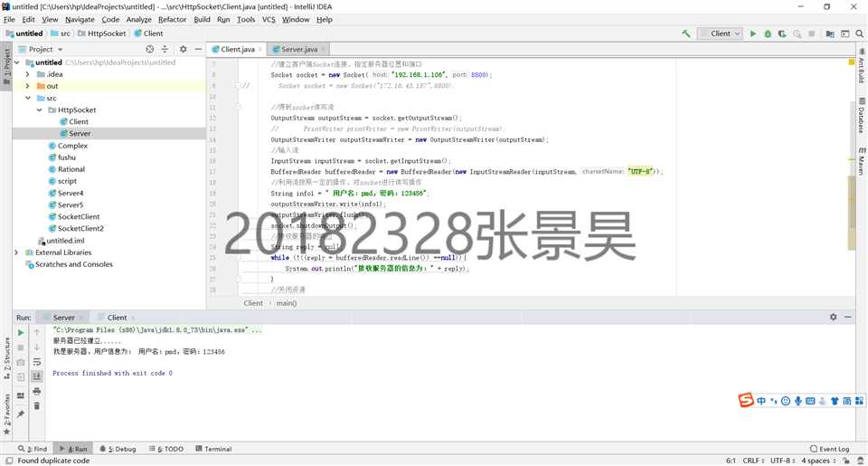This screenshot has height=466, width=868.
Task: Toggle soft-wrap icon in Run console
Action: [x=36, y=362]
